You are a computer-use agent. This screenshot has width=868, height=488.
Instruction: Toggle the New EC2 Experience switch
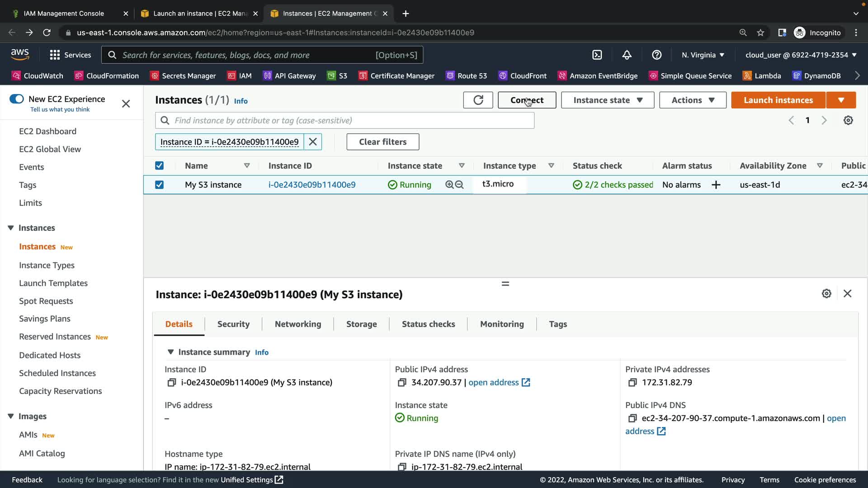click(17, 99)
